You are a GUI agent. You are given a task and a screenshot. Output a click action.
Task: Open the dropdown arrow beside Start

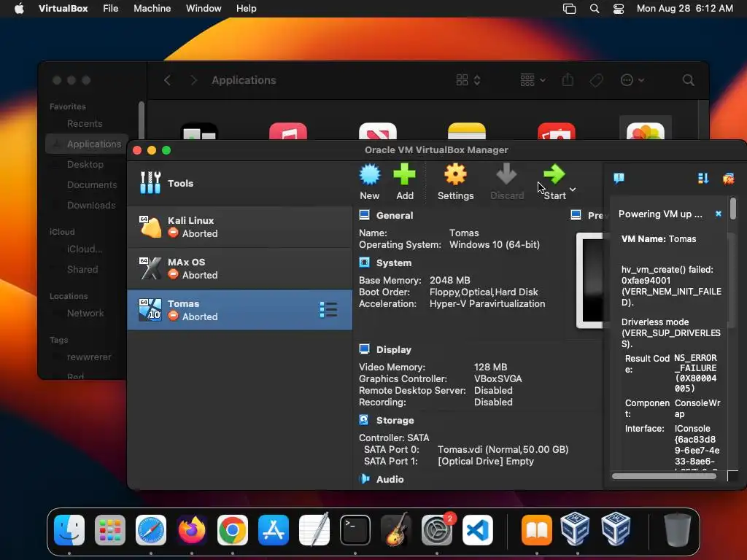pyautogui.click(x=573, y=190)
